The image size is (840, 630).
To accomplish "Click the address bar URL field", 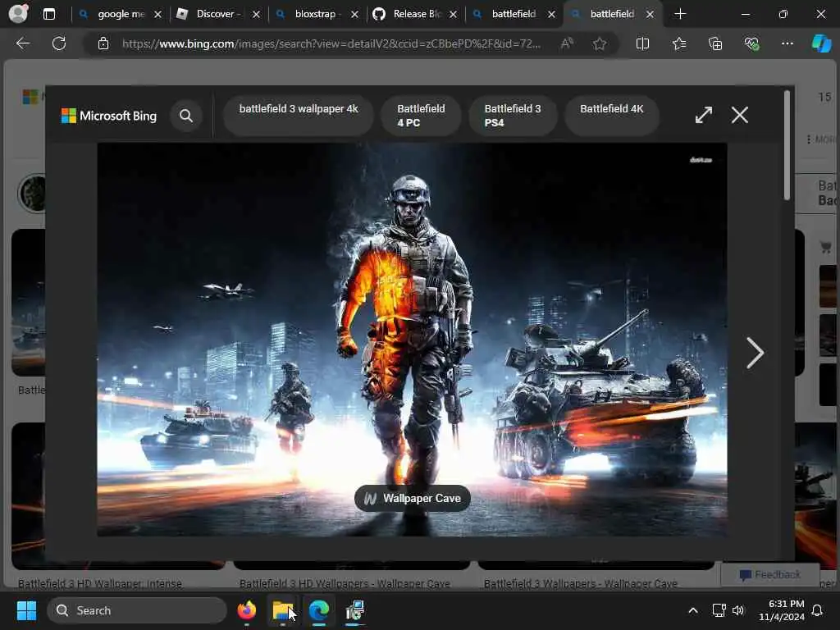I will pos(331,43).
